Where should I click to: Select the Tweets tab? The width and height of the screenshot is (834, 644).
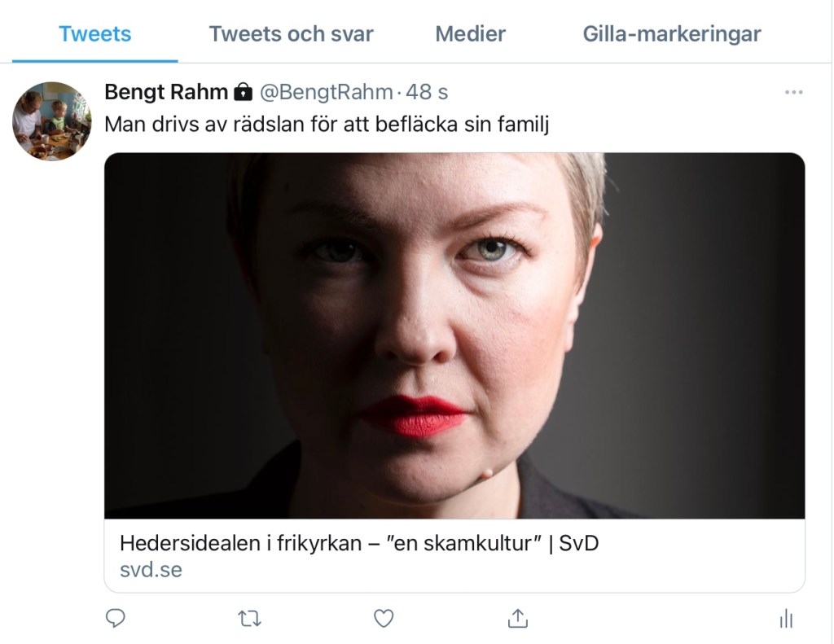coord(95,34)
